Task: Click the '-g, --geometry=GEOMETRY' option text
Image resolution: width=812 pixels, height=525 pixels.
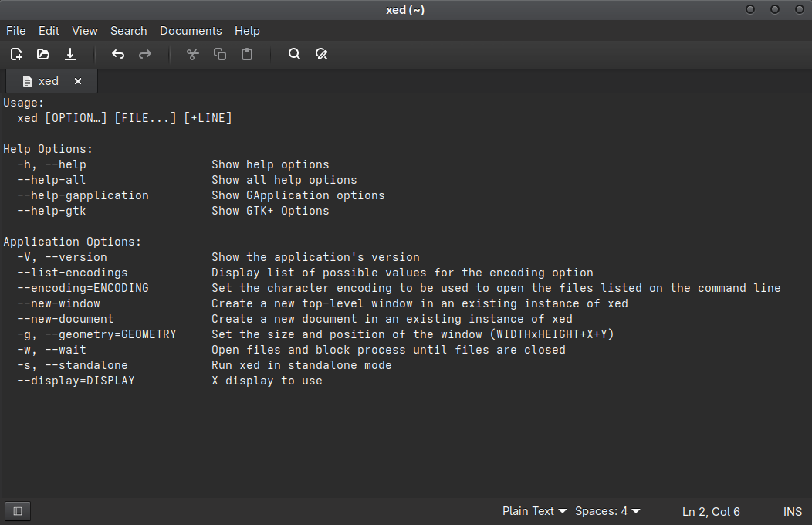Action: (x=96, y=334)
